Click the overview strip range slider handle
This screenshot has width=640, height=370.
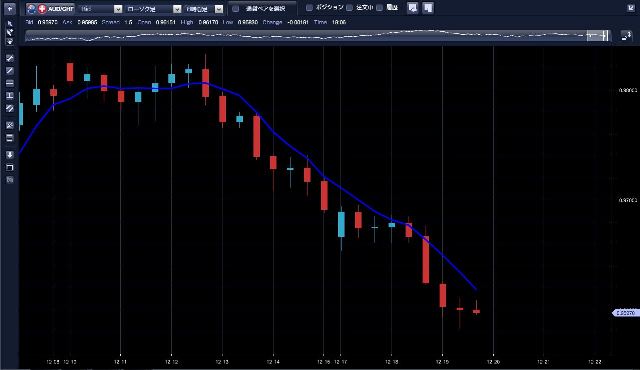(x=598, y=36)
